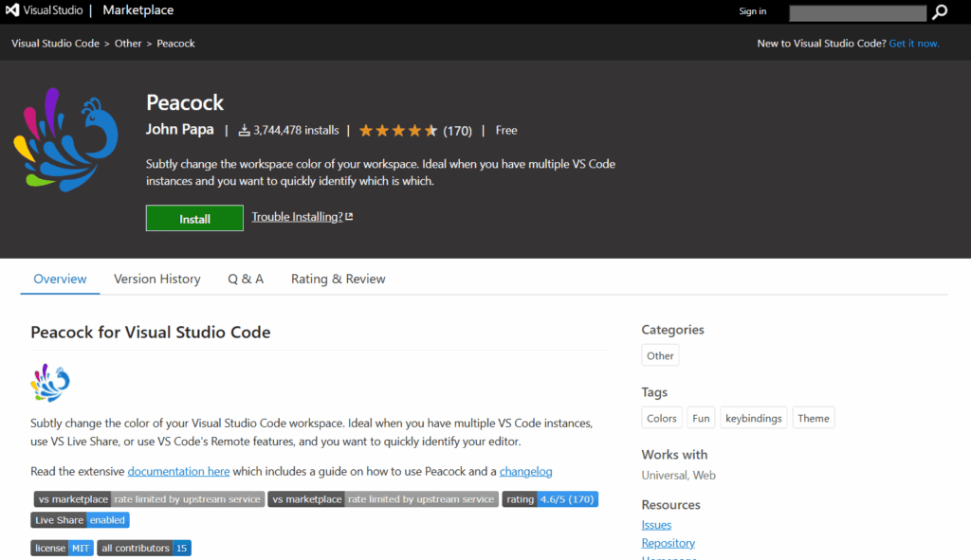Click the Visual Studio logo icon
This screenshot has width=971, height=560.
[x=12, y=9]
